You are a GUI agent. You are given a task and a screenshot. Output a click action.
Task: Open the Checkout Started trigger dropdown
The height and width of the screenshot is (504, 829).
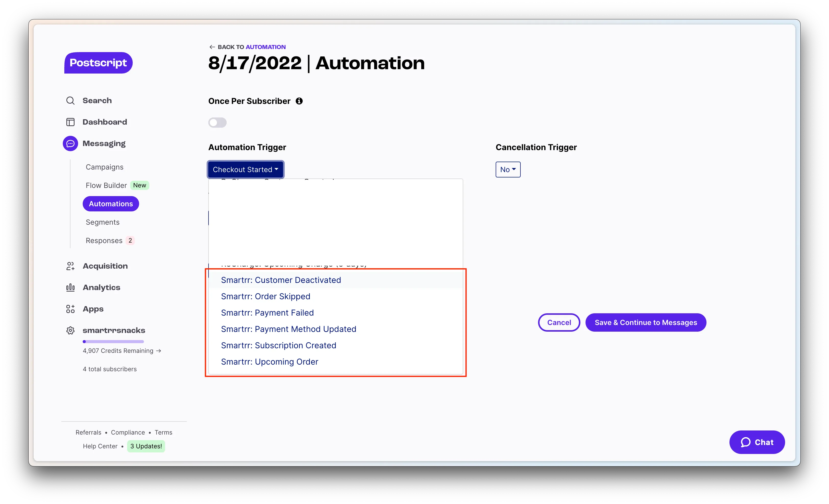click(245, 169)
